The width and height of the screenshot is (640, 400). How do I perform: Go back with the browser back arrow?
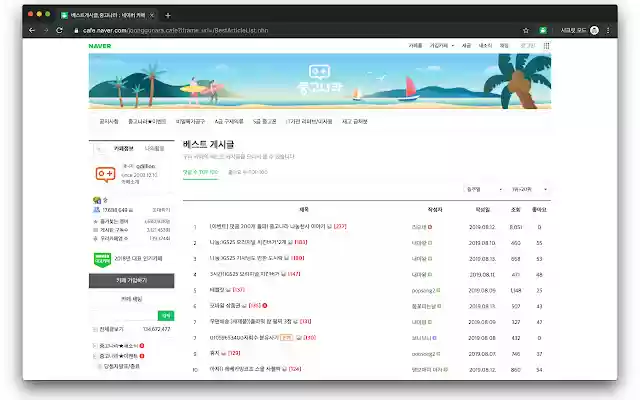(x=32, y=30)
